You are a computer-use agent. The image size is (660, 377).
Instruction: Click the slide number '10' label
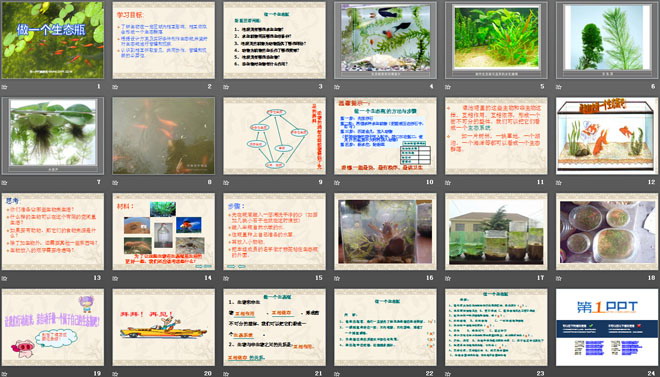coord(430,182)
